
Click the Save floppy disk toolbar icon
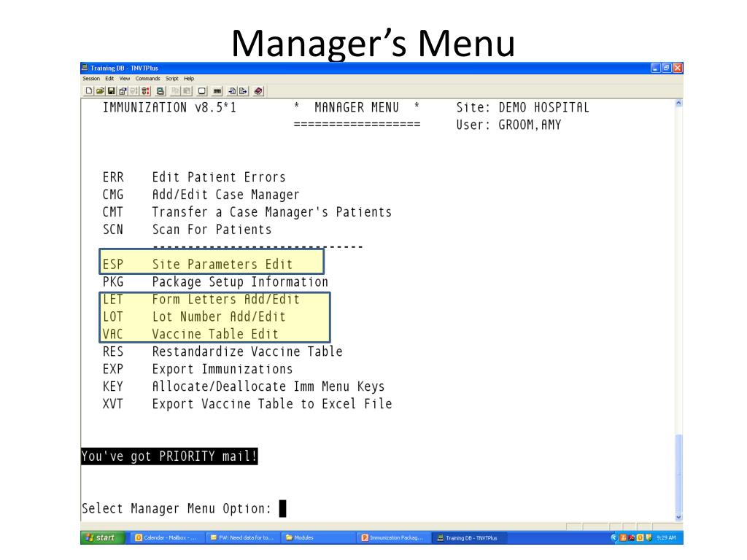coord(112,91)
